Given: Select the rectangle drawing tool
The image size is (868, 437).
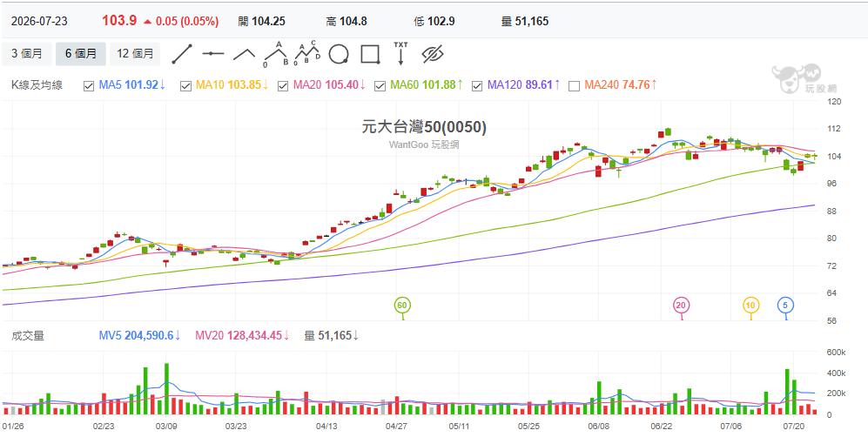Looking at the screenshot, I should (x=370, y=54).
